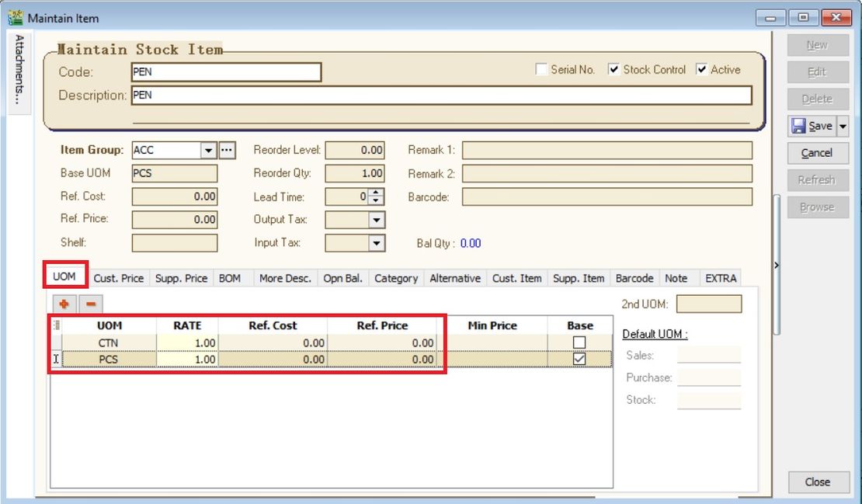
Task: Open the BOM tab
Action: pyautogui.click(x=229, y=278)
